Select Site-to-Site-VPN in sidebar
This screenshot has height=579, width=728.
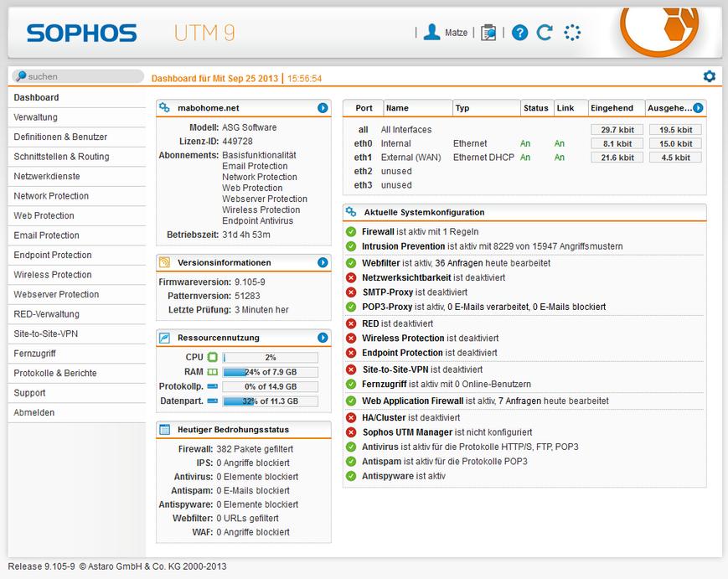tap(46, 333)
